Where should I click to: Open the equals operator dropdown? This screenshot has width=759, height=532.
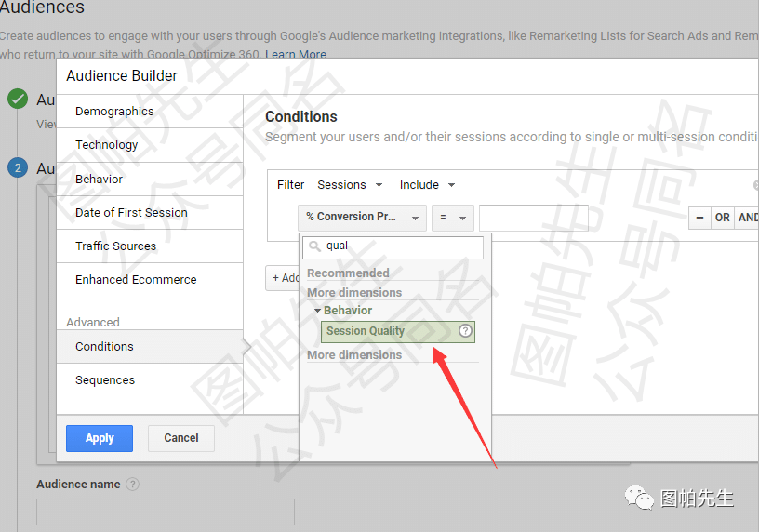tap(452, 218)
